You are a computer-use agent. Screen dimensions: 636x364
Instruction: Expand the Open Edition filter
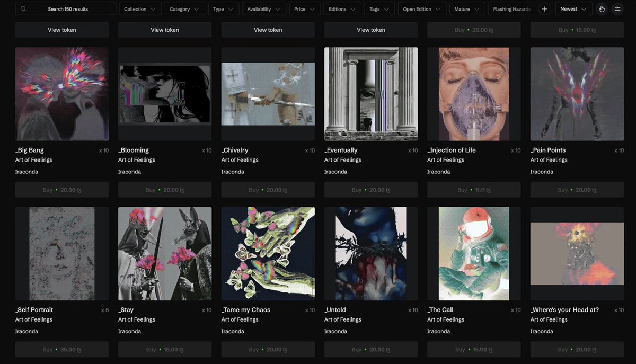(x=422, y=9)
